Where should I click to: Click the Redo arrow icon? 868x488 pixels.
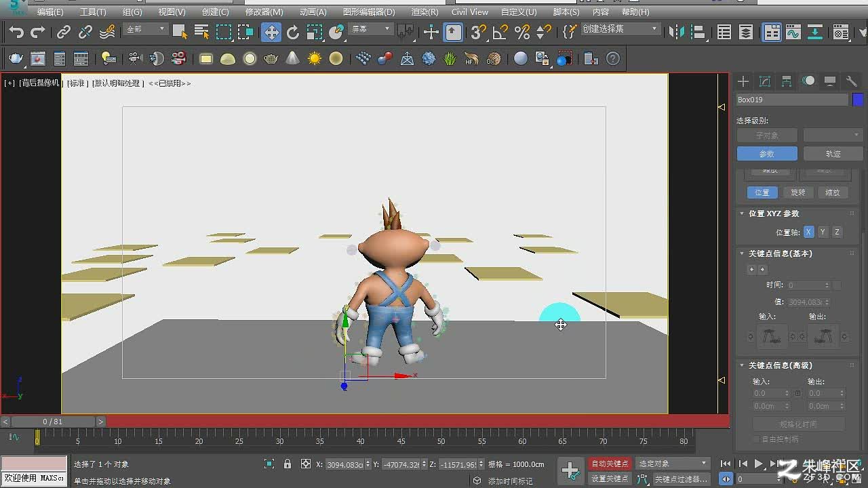pyautogui.click(x=38, y=32)
